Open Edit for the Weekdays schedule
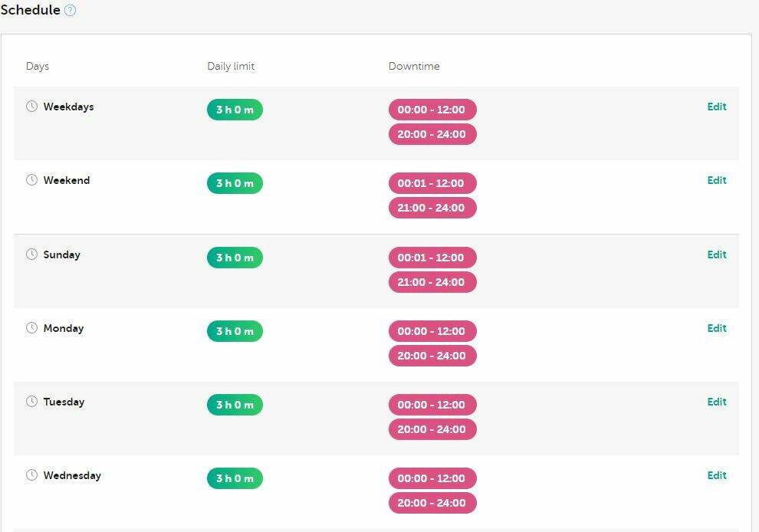Viewport: 759px width, 532px height. click(716, 107)
